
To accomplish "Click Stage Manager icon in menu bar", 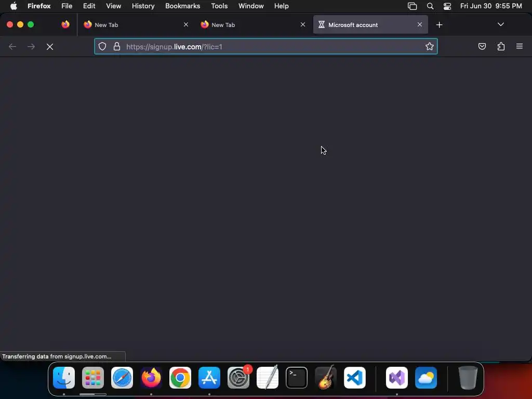I will click(x=412, y=6).
